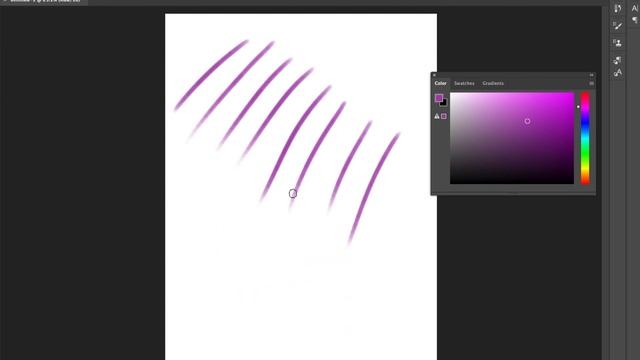
Task: Open the Character panel icon
Action: [x=635, y=8]
